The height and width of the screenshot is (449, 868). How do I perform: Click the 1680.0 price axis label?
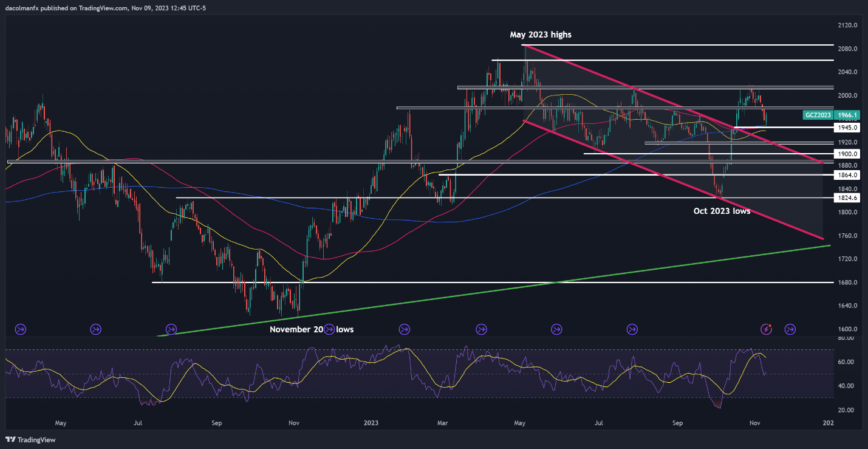(x=847, y=283)
